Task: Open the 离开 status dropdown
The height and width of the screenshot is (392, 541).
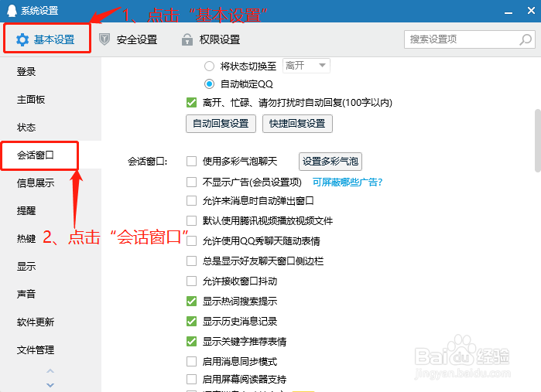Action: (306, 66)
